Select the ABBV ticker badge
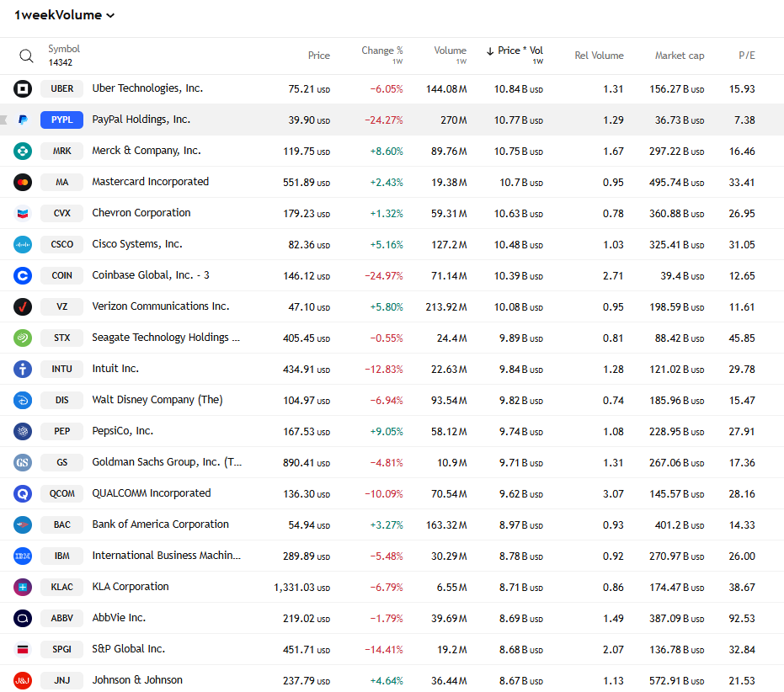Screen dimensions: 784x692 tap(62, 618)
